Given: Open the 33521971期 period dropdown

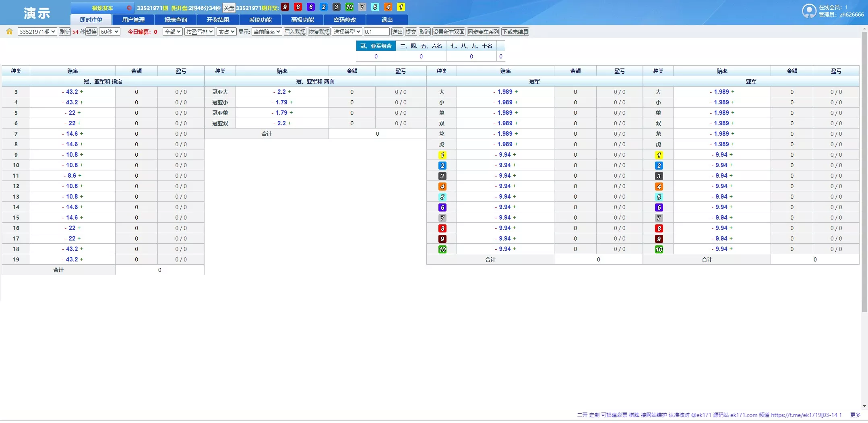Looking at the screenshot, I should [x=37, y=32].
